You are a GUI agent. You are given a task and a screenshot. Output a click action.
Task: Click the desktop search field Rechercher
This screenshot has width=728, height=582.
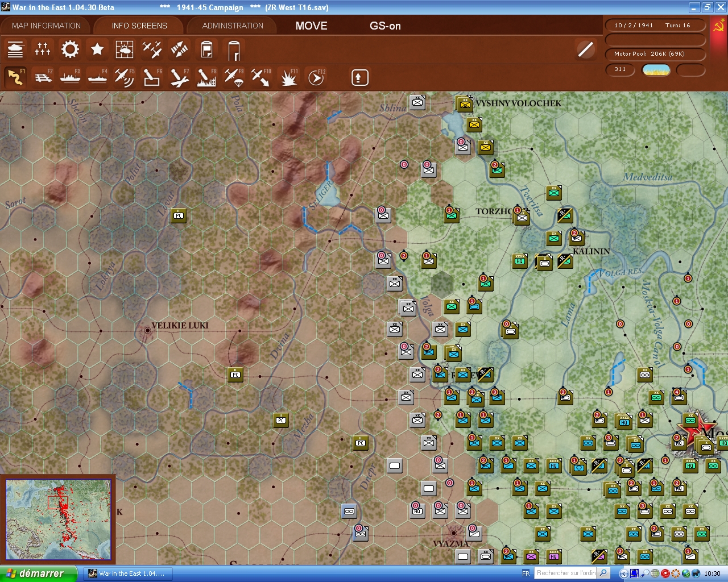566,573
